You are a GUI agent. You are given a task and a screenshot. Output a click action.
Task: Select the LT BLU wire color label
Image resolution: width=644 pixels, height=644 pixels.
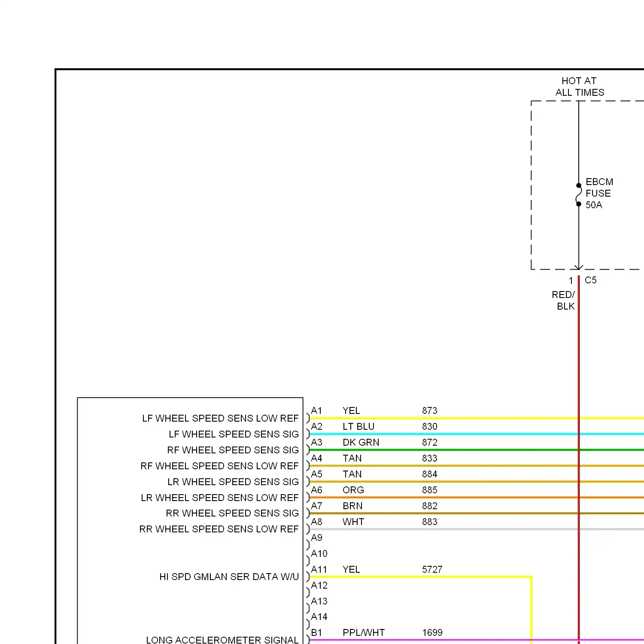[358, 426]
